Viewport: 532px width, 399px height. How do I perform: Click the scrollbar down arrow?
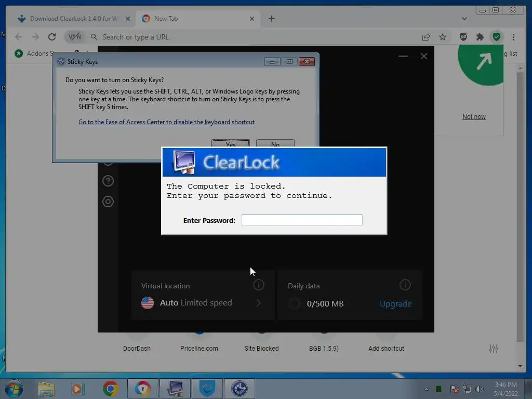pyautogui.click(x=520, y=366)
